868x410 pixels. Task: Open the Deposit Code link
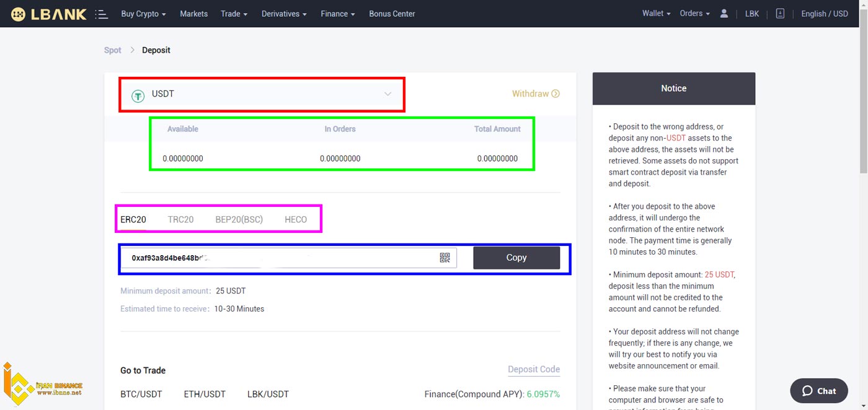tap(534, 369)
